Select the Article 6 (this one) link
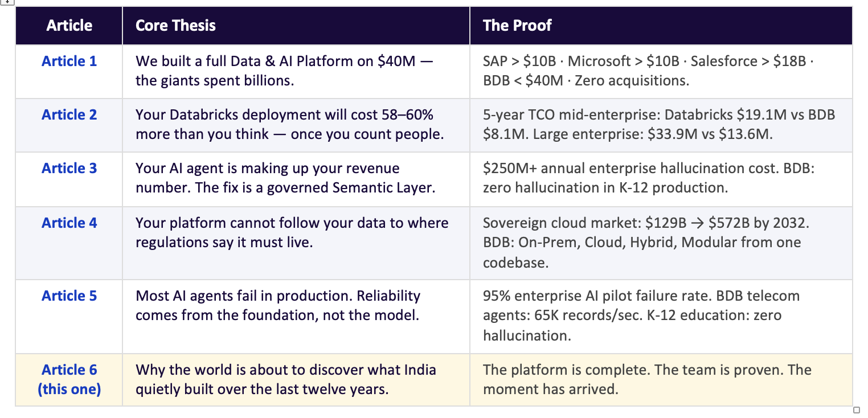This screenshot has height=418, width=868. coord(69,379)
